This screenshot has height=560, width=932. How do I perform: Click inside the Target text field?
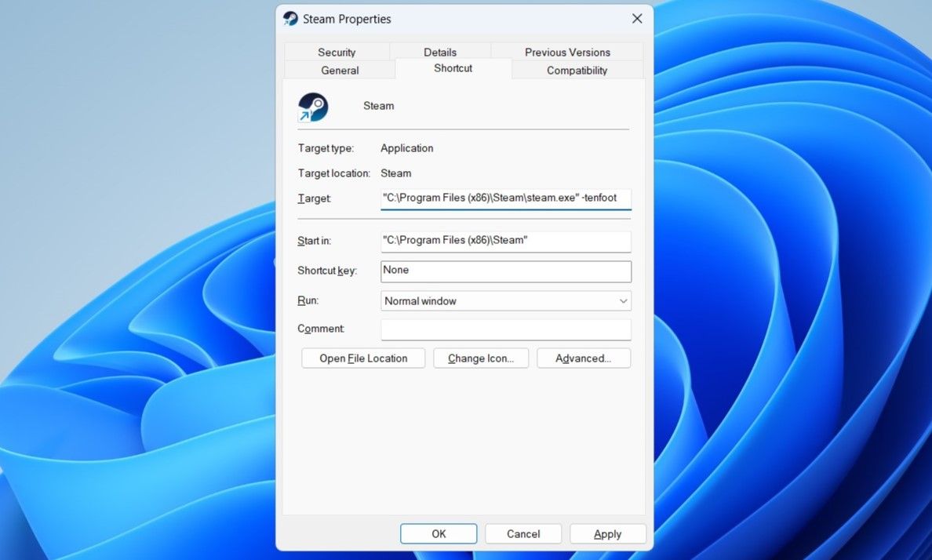tap(505, 198)
